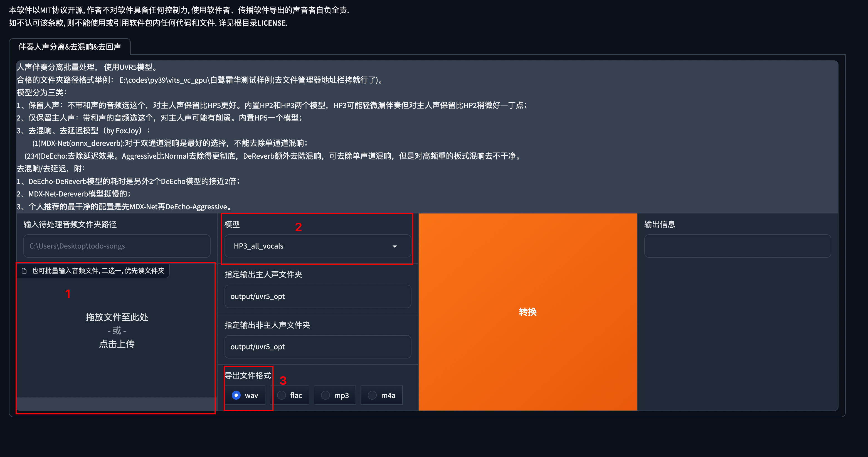Click the 模型 label above dropdown
This screenshot has height=457, width=868.
click(x=232, y=224)
